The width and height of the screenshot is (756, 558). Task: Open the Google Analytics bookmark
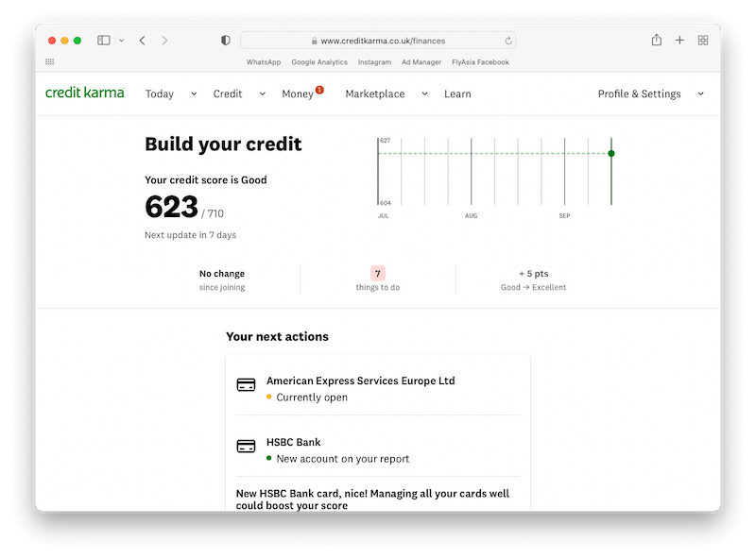pyautogui.click(x=319, y=62)
